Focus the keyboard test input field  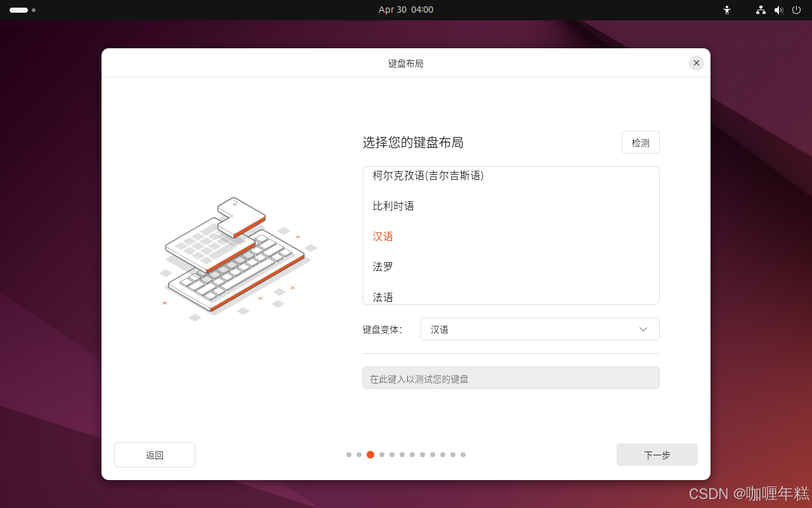[511, 378]
